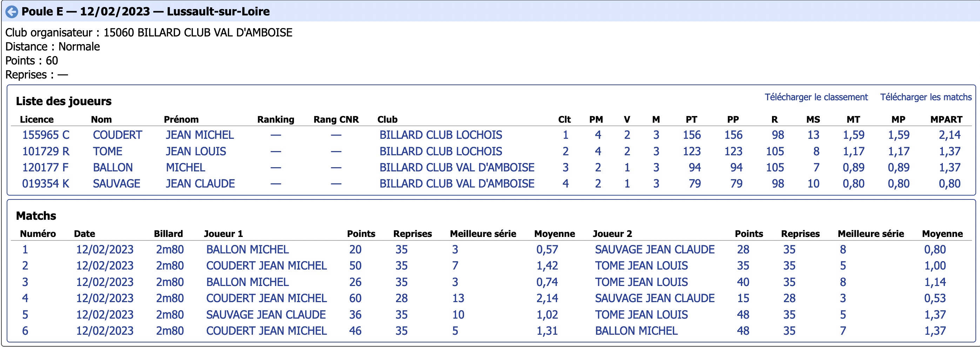This screenshot has width=980, height=347.
Task: Select match number 4
Action: (x=25, y=298)
